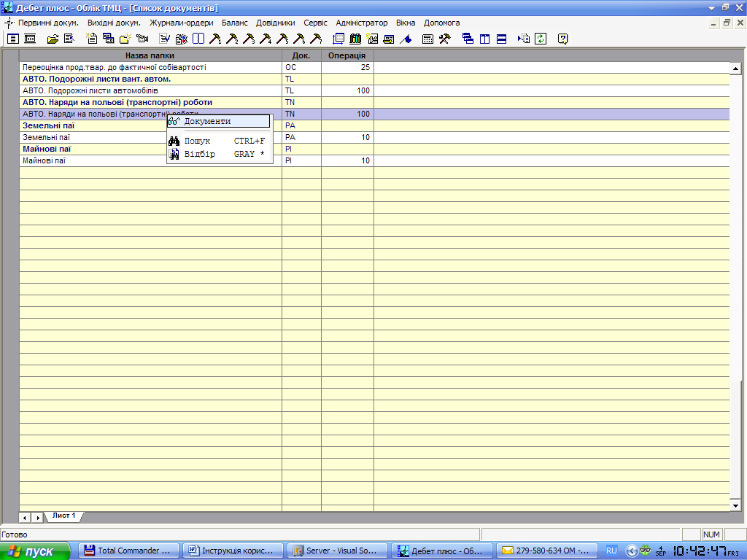Click the cascade windows toolbar icon

(x=468, y=39)
